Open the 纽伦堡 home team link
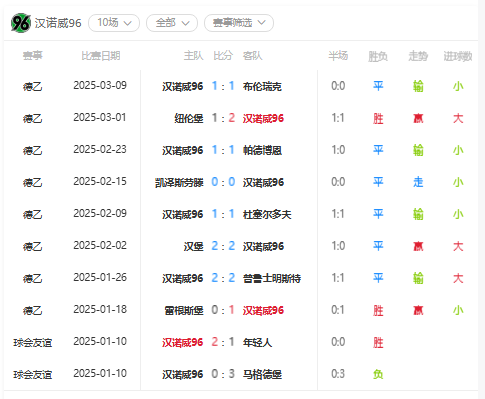This screenshot has height=399, width=485. [189, 118]
